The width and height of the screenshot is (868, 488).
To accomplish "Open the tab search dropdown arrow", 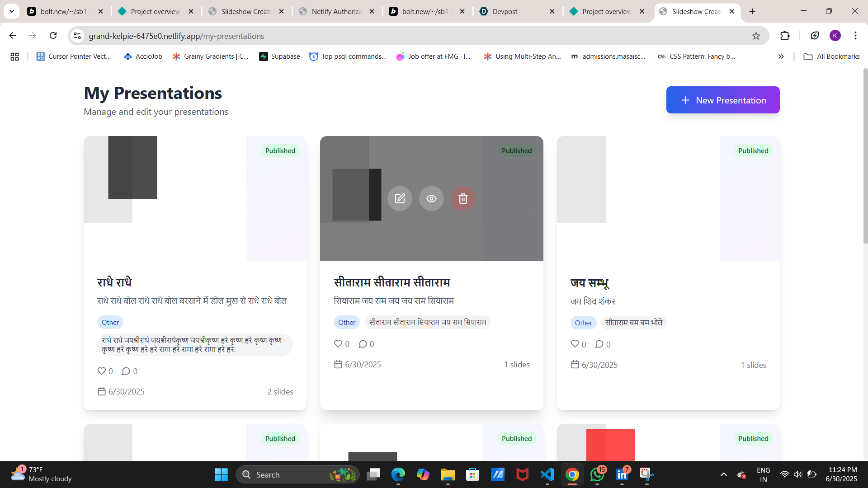I will (x=12, y=11).
